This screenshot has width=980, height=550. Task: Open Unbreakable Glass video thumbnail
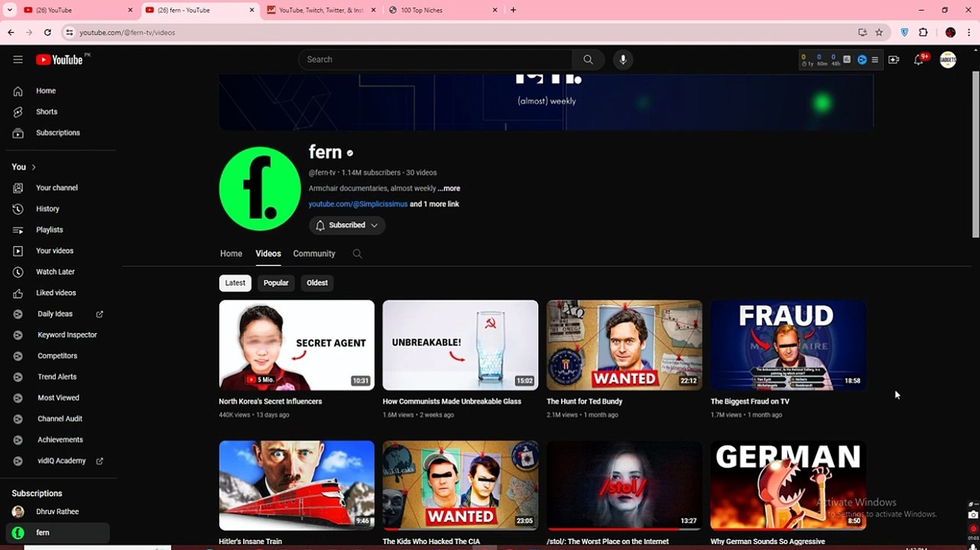point(460,345)
